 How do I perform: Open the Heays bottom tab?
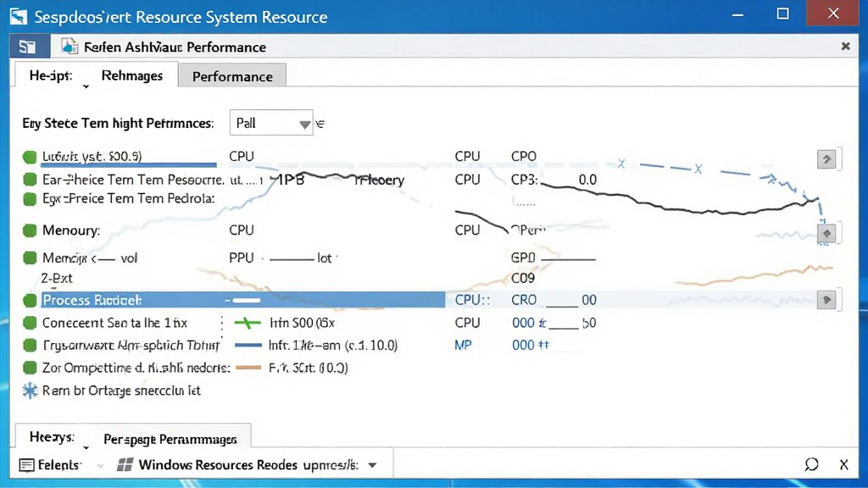coord(52,437)
